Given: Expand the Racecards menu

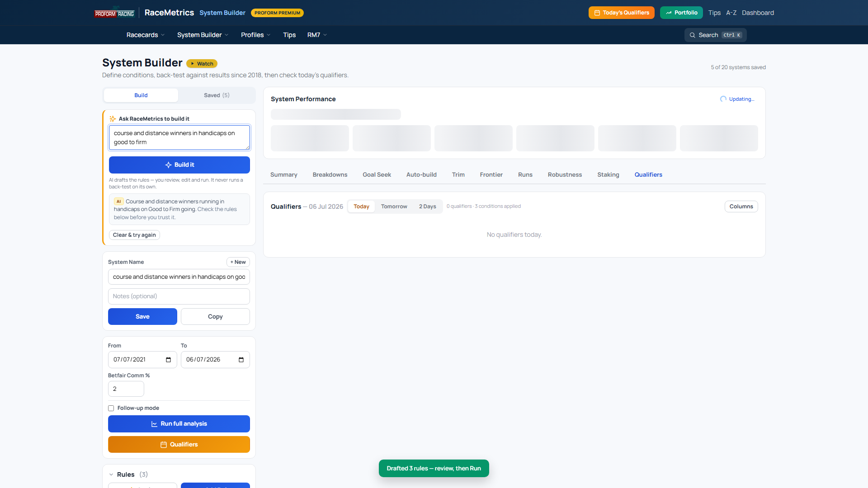Looking at the screenshot, I should (x=146, y=35).
